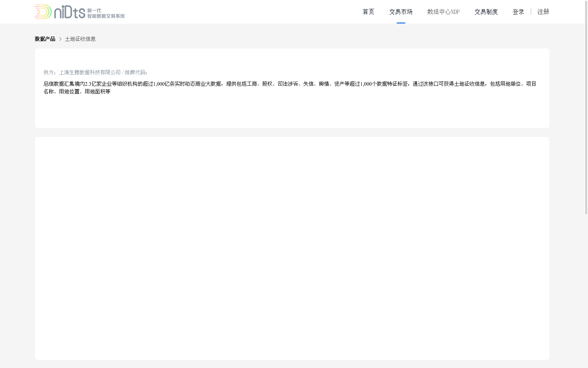Open the 数纽中心NDP nav item
This screenshot has width=588, height=368.
443,12
